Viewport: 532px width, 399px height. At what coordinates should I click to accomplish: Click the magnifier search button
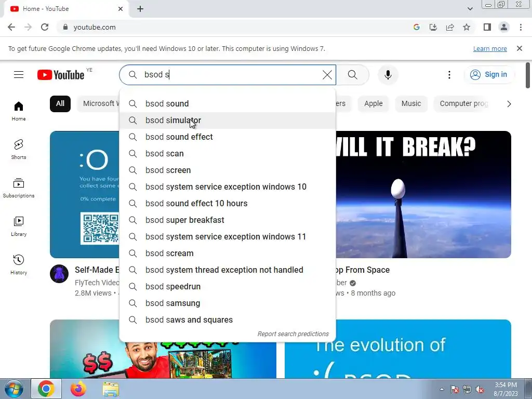(353, 75)
